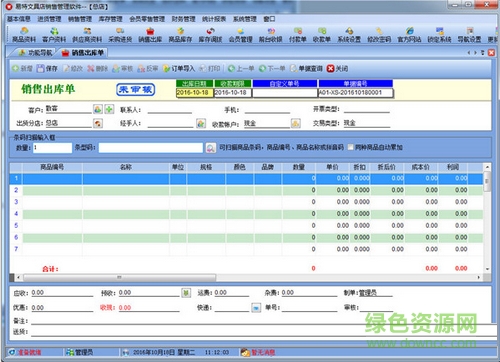Open 修改密码 toolbar icon
The height and width of the screenshot is (362, 500).
pos(379,35)
